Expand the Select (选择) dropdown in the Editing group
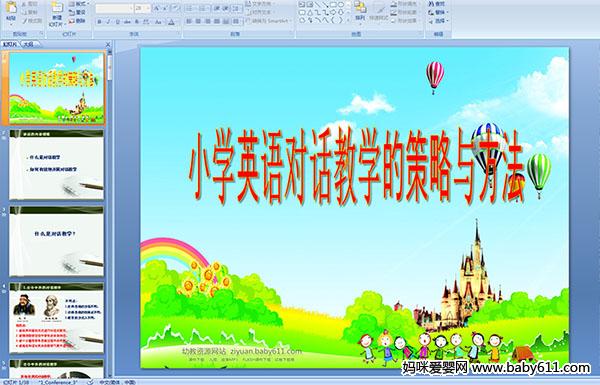The width and height of the screenshot is (600, 385). pyautogui.click(x=447, y=20)
